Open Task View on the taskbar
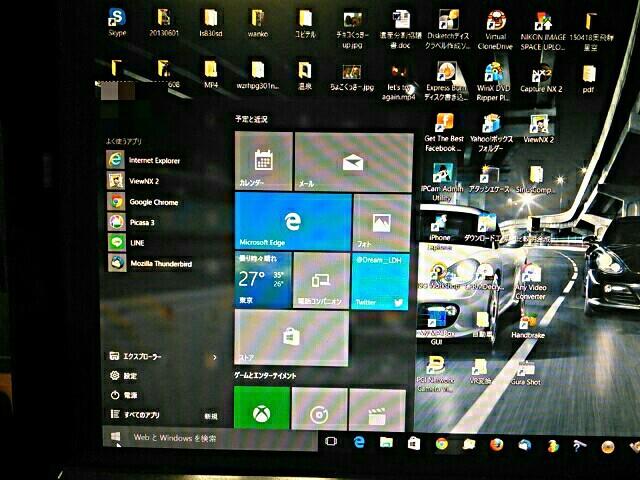 tap(331, 441)
